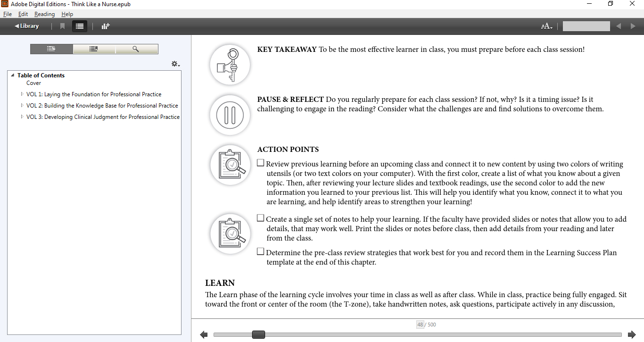Select VOL 2: Building the Knowledge Base entry

tap(102, 106)
